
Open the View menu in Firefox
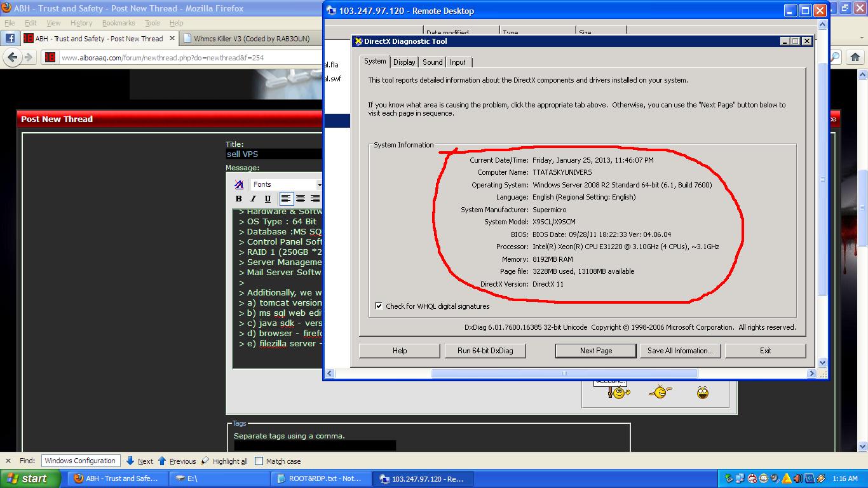(x=54, y=23)
